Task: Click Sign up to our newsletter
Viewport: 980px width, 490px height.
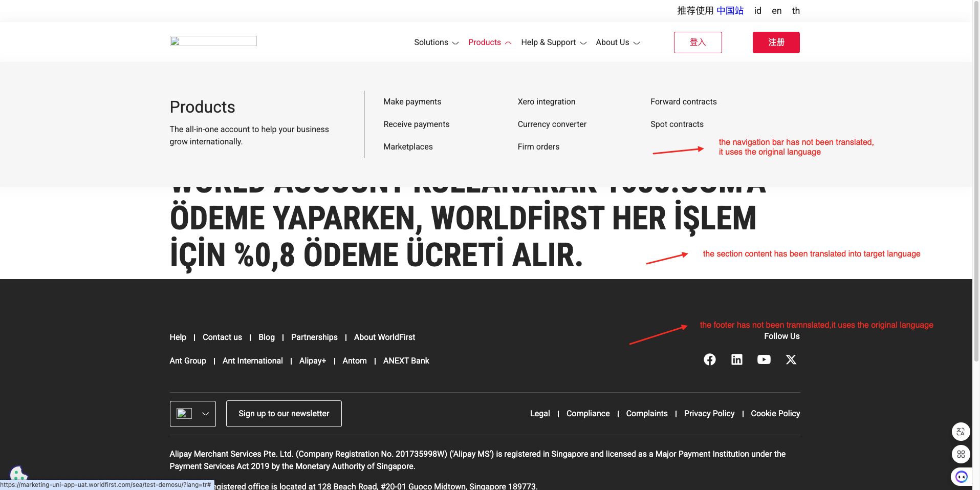Action: click(x=284, y=414)
